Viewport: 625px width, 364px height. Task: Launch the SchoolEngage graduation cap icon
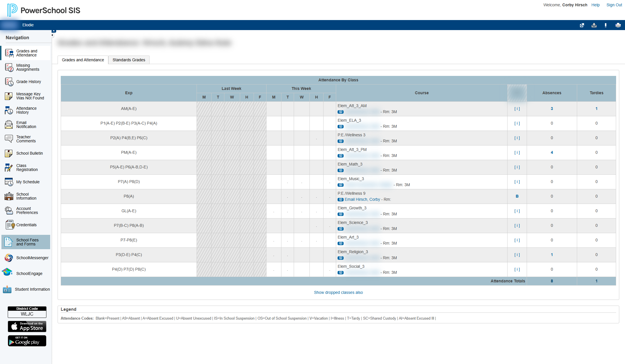pyautogui.click(x=7, y=272)
